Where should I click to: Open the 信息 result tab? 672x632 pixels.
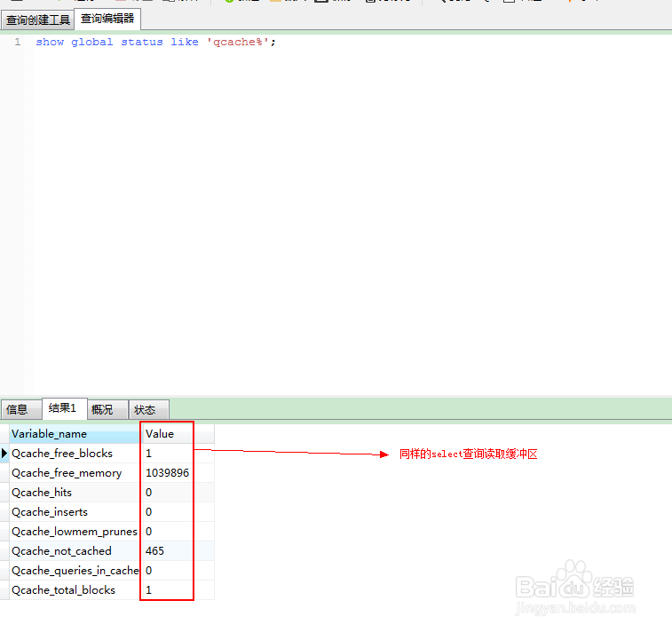[21, 409]
